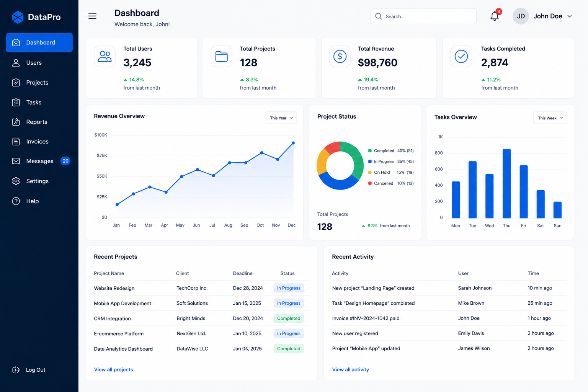
Task: Click the JD user avatar
Action: point(521,16)
